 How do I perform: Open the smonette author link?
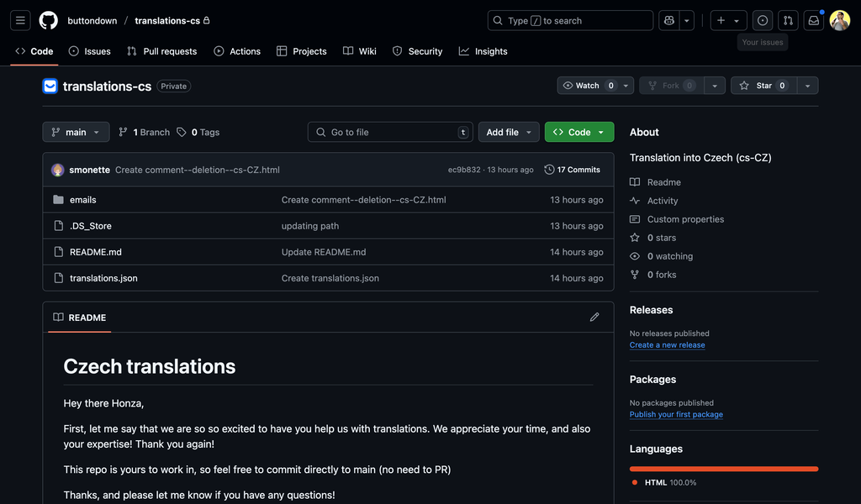tap(89, 170)
